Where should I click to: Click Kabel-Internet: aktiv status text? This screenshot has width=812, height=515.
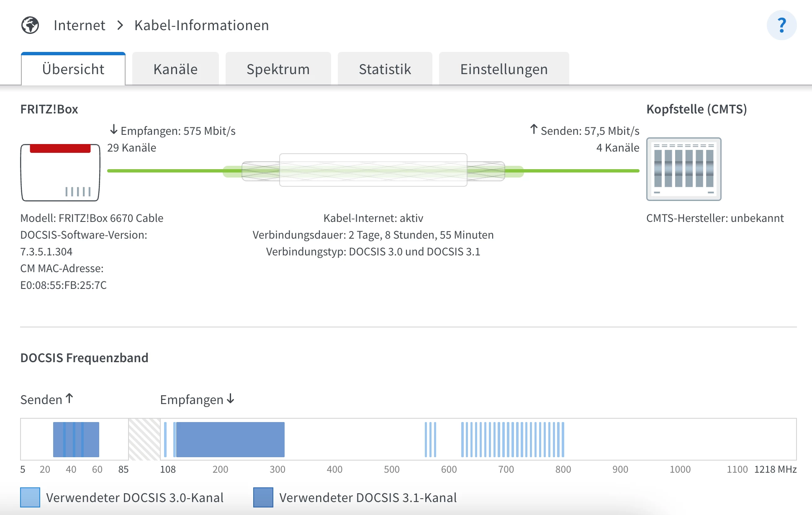click(373, 218)
